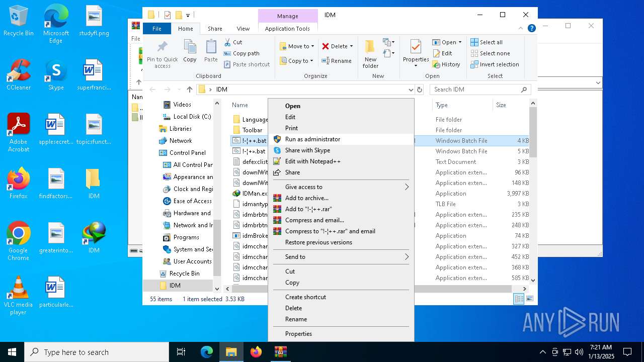Click Invert selection in ribbon

(495, 64)
